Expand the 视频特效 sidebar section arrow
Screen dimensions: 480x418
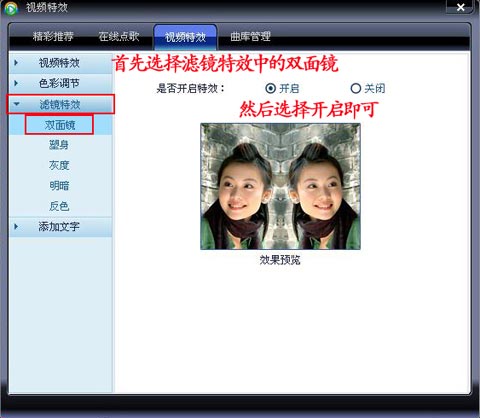pyautogui.click(x=16, y=63)
